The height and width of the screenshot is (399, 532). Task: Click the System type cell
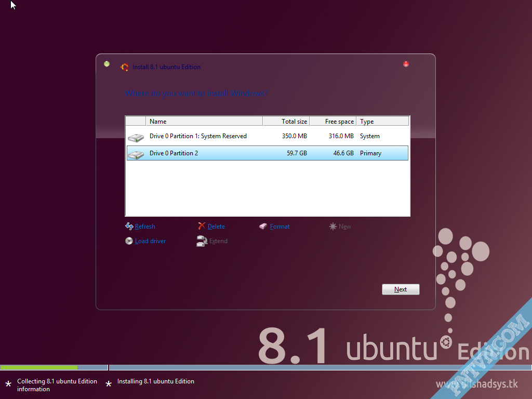pos(369,136)
